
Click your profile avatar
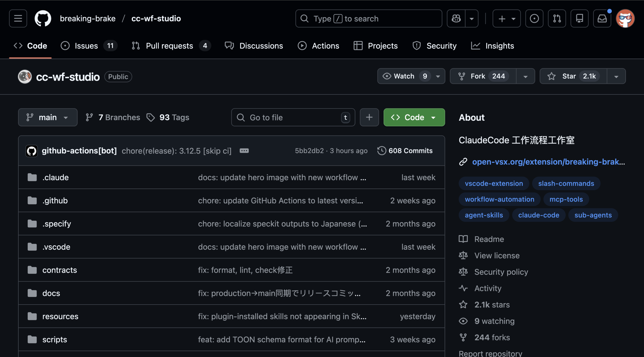pos(626,18)
